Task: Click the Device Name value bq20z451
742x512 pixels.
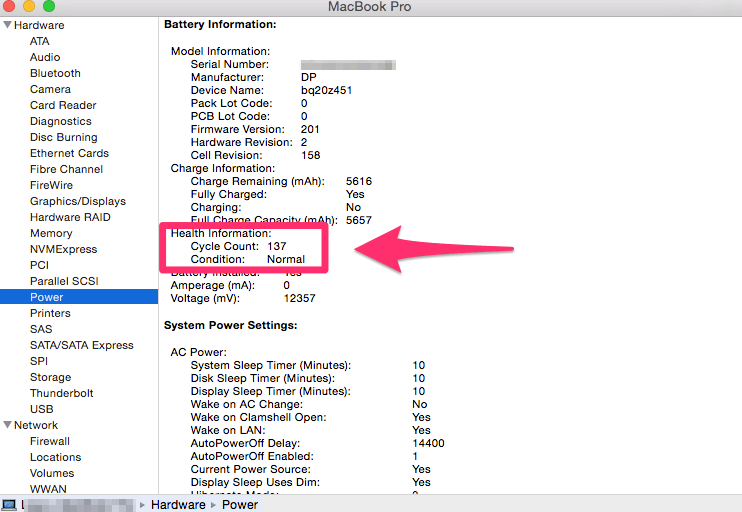Action: point(327,90)
